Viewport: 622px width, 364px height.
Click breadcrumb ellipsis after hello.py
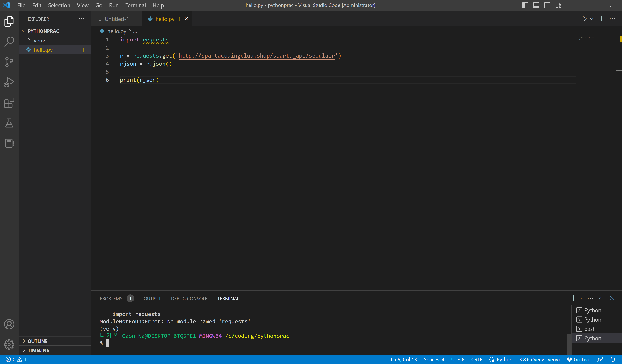(x=135, y=31)
